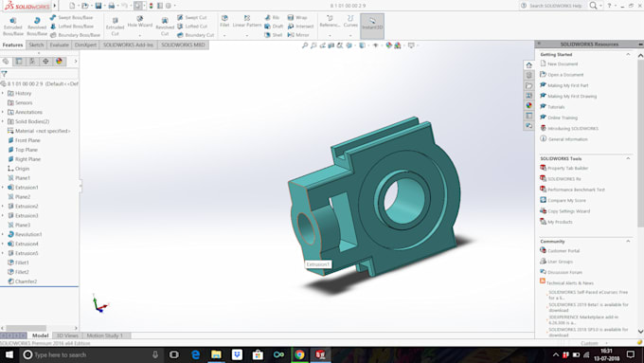Open the Tutorials link
Viewport: 644px width, 363px height.
click(x=556, y=107)
